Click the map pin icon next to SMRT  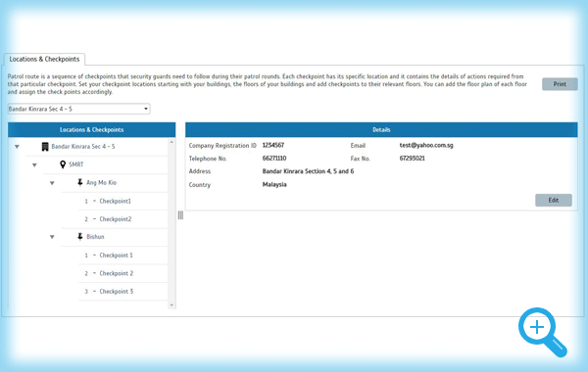63,164
